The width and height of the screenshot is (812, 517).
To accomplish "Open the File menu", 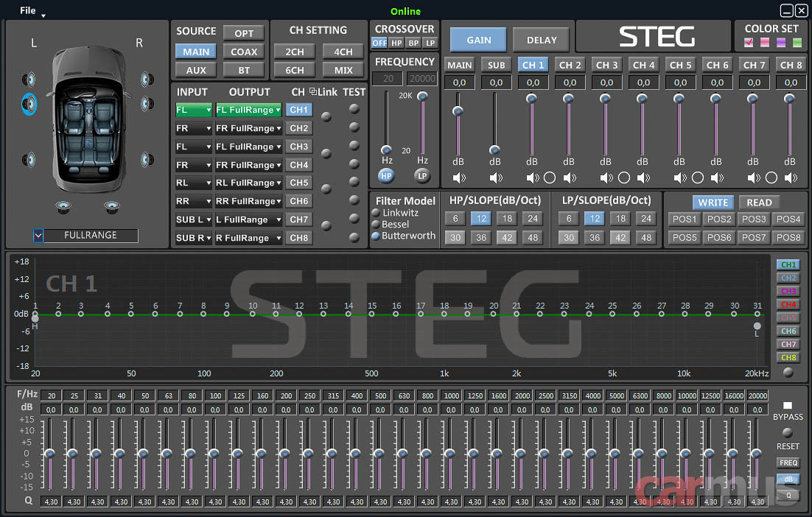I will pyautogui.click(x=28, y=10).
